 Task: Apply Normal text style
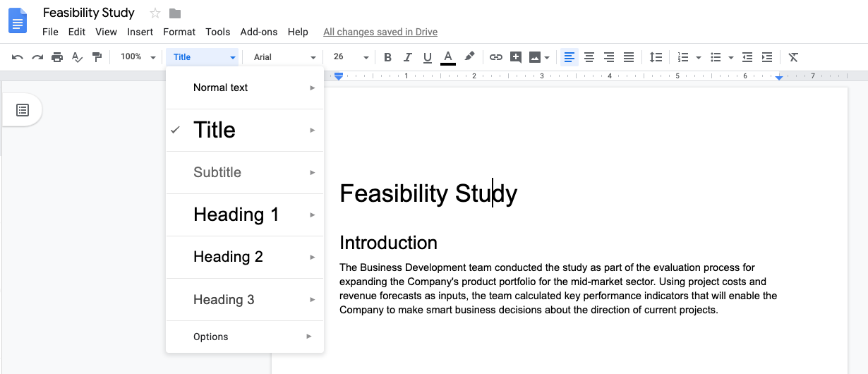click(x=245, y=88)
